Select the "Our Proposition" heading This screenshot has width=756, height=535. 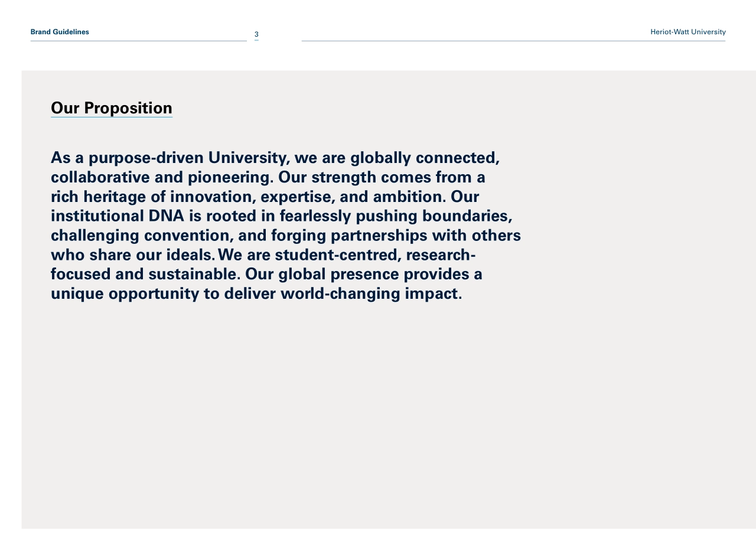click(112, 108)
